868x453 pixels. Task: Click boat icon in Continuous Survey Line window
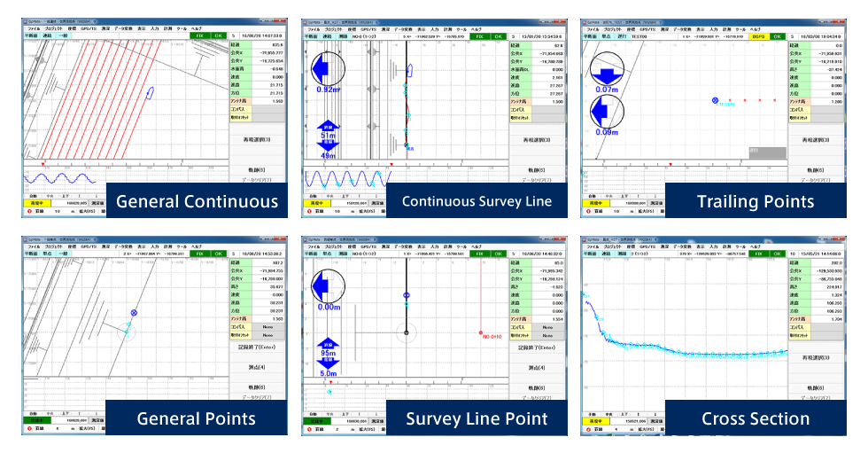click(410, 70)
